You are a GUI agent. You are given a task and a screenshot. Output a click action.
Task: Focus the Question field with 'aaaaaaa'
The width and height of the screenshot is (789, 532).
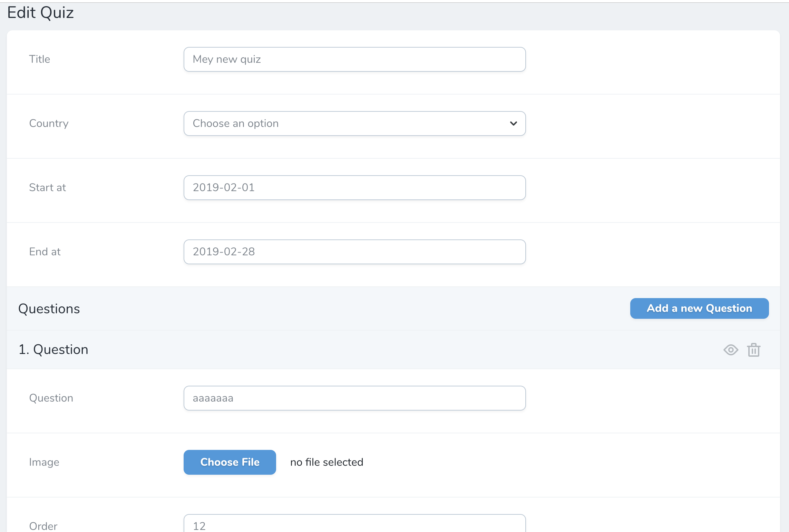click(x=354, y=398)
